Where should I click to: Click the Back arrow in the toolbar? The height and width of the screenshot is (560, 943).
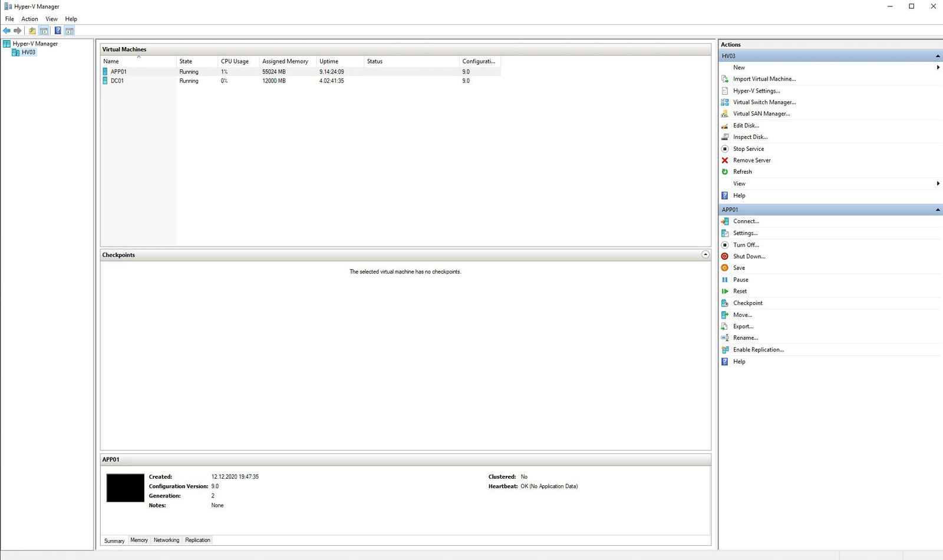pos(6,31)
